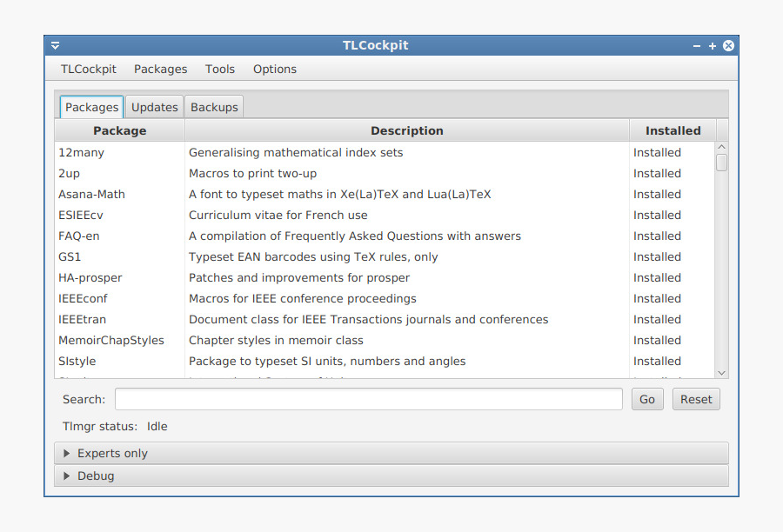The width and height of the screenshot is (783, 532).
Task: Click the vertical scrollbar thumb
Action: click(x=721, y=163)
